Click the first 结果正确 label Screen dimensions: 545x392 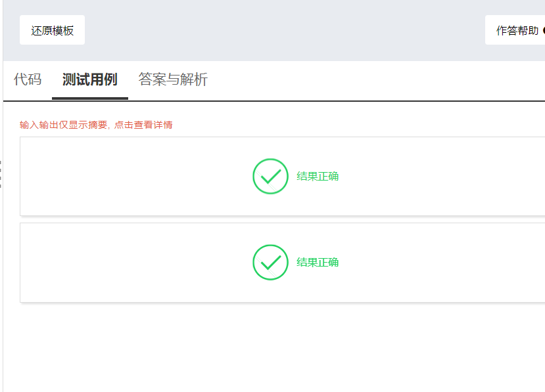[x=318, y=177]
